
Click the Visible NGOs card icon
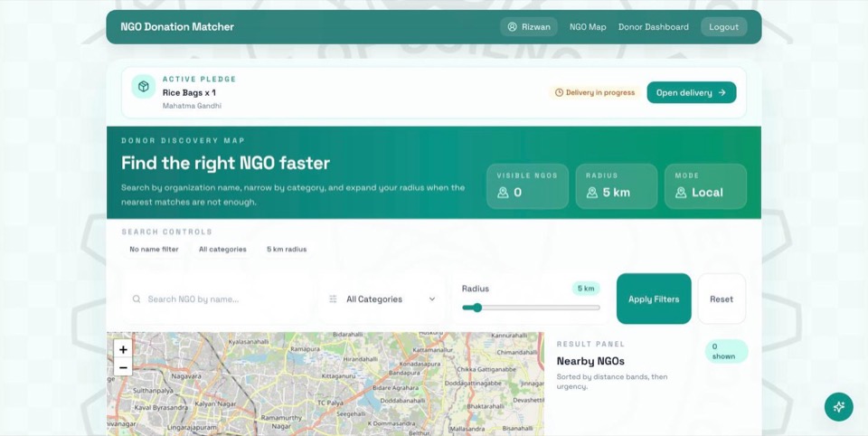(503, 193)
